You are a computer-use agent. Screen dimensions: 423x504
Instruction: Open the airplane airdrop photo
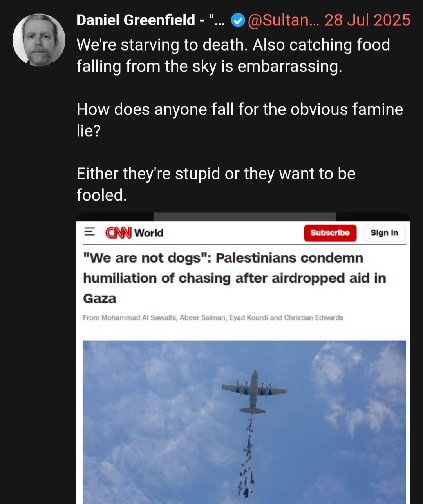pyautogui.click(x=244, y=422)
